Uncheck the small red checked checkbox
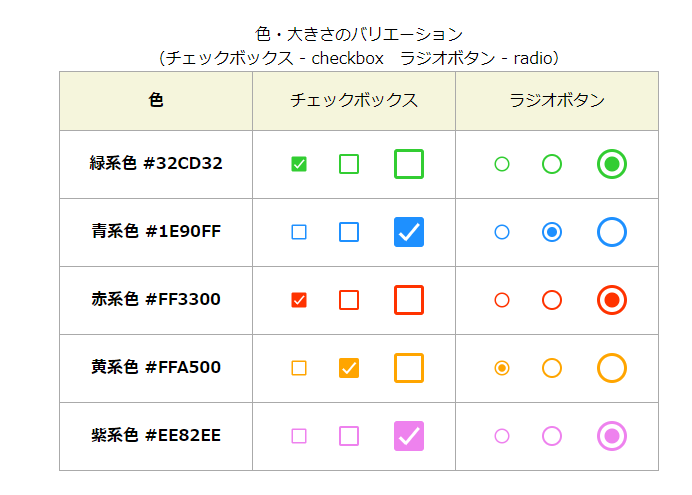The height and width of the screenshot is (495, 692). pyautogui.click(x=299, y=300)
